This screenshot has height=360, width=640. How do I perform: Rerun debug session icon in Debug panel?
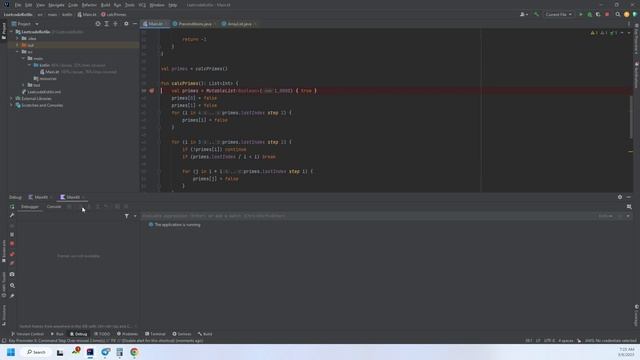[12, 207]
